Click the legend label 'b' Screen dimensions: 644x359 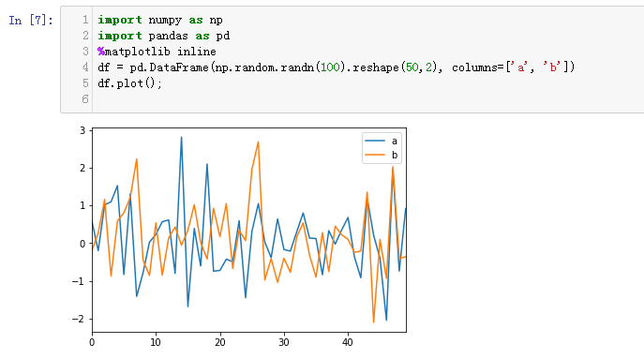(x=395, y=155)
